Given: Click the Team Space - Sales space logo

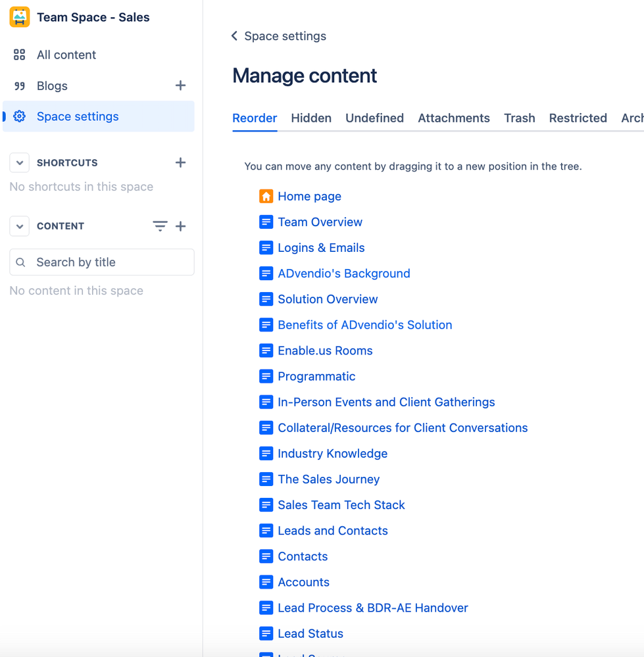Looking at the screenshot, I should click(19, 16).
